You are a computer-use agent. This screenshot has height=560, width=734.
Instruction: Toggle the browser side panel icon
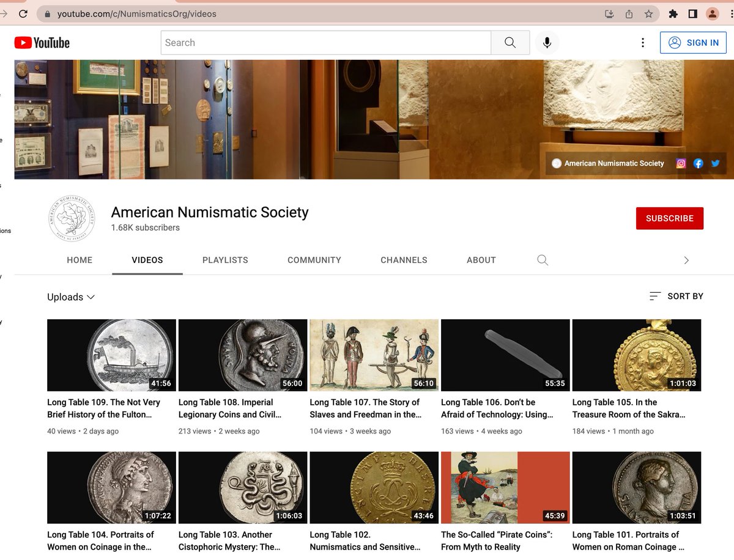tap(693, 14)
